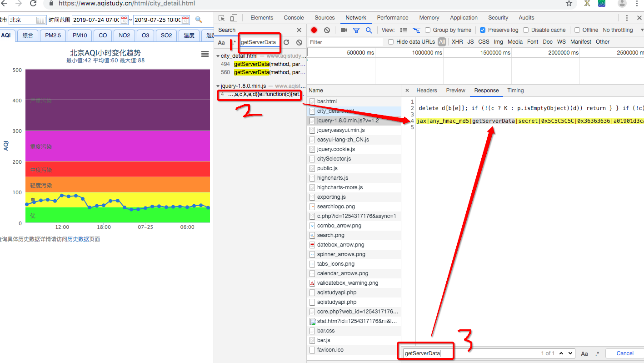Collapse the city_detail.html search results group
Viewport: 644px width, 363px height.
[218, 56]
